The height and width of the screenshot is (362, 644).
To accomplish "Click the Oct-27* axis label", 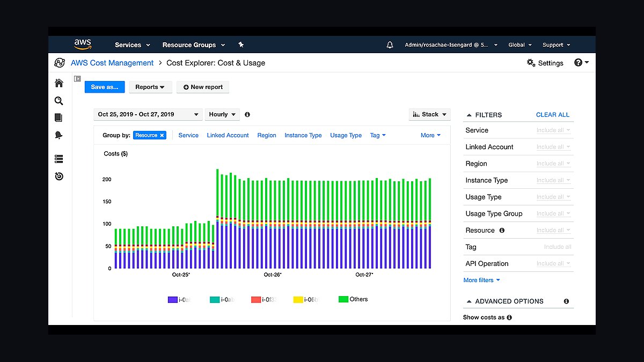I will (364, 275).
